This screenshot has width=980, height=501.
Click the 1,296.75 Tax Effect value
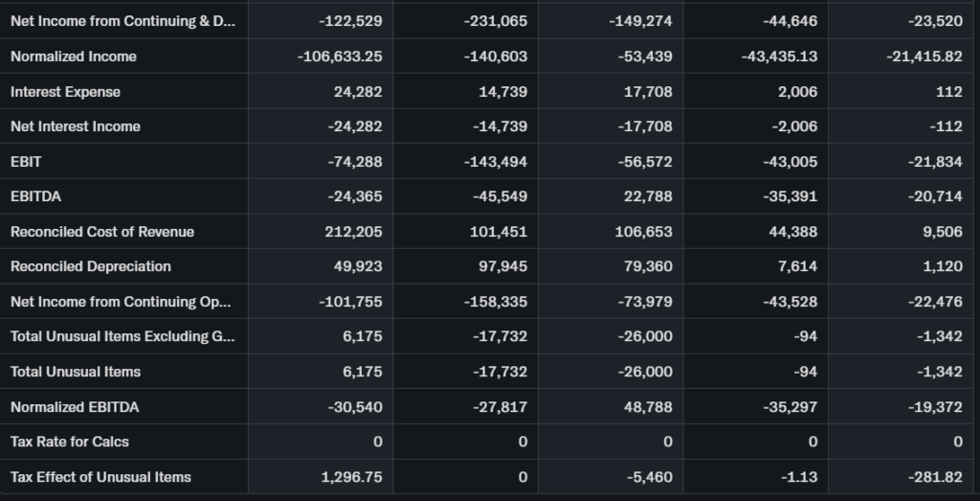point(351,477)
